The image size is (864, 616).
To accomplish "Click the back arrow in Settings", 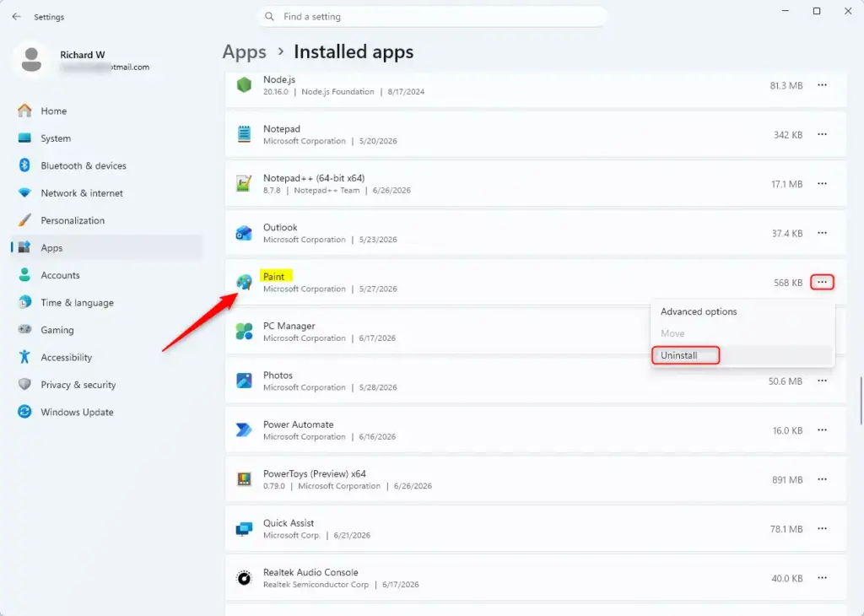I will click(x=16, y=17).
